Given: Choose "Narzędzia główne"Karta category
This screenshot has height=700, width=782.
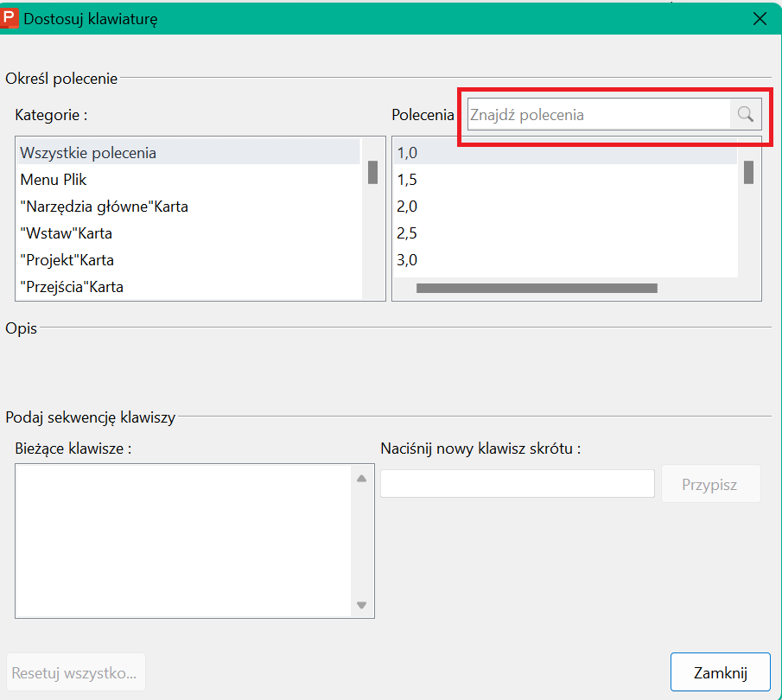Looking at the screenshot, I should coord(188,207).
